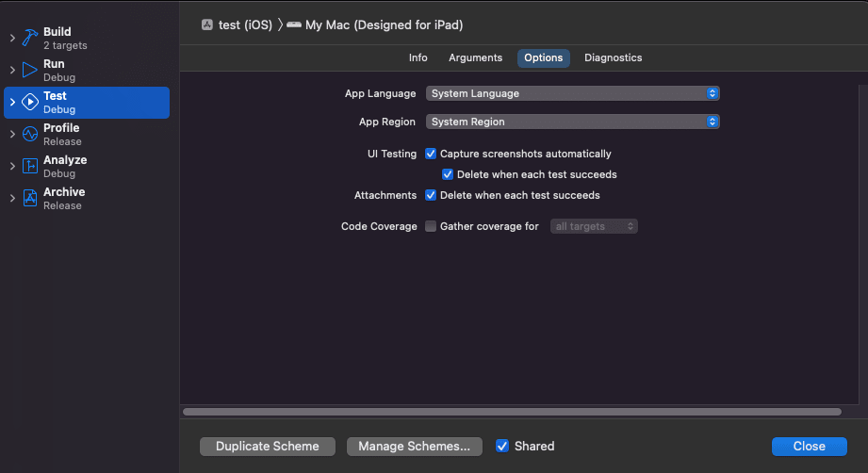868x473 pixels.
Task: Toggle the Shared checkbox
Action: pyautogui.click(x=502, y=446)
